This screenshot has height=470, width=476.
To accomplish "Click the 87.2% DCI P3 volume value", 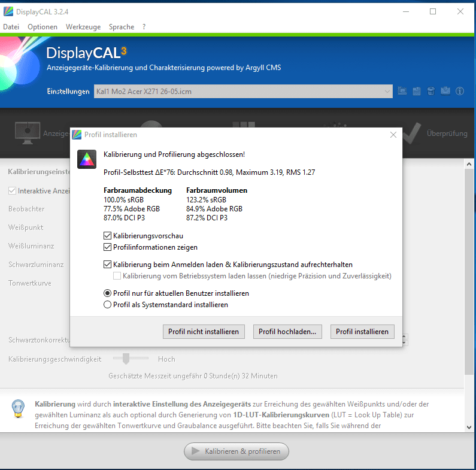I will point(207,218).
